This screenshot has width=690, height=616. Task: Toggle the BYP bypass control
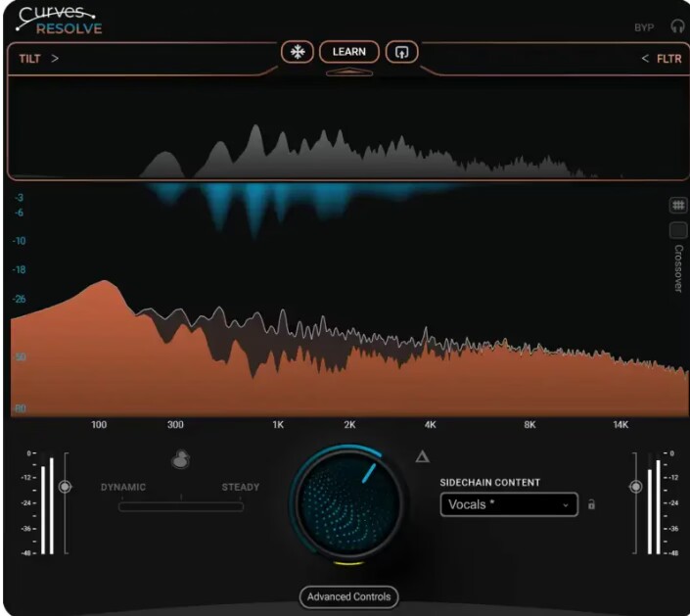coord(644,27)
